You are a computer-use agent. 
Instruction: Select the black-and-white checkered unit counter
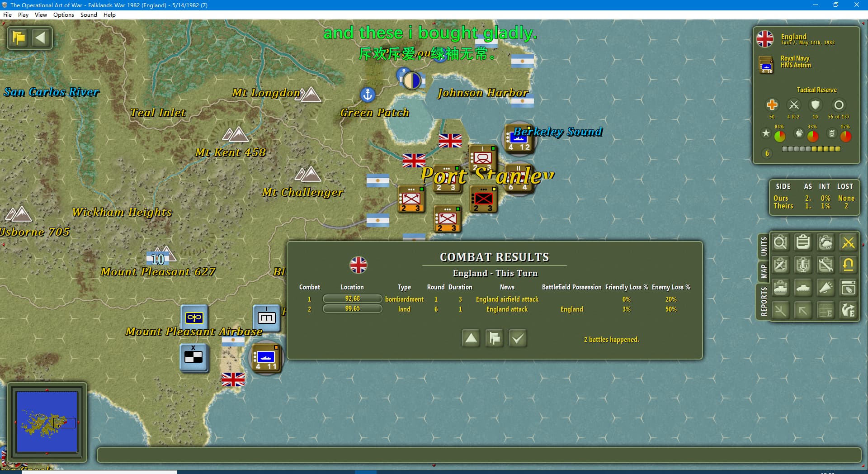(x=194, y=357)
